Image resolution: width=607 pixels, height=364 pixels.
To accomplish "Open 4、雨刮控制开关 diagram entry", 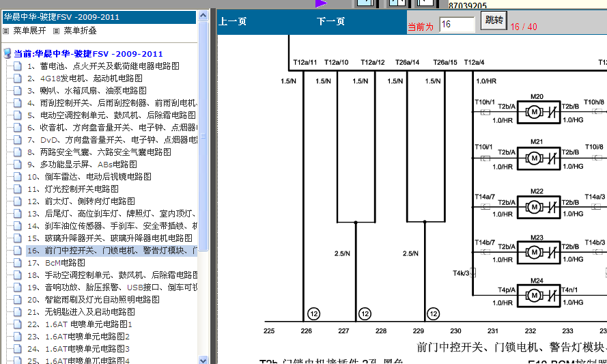I will click(x=112, y=103).
